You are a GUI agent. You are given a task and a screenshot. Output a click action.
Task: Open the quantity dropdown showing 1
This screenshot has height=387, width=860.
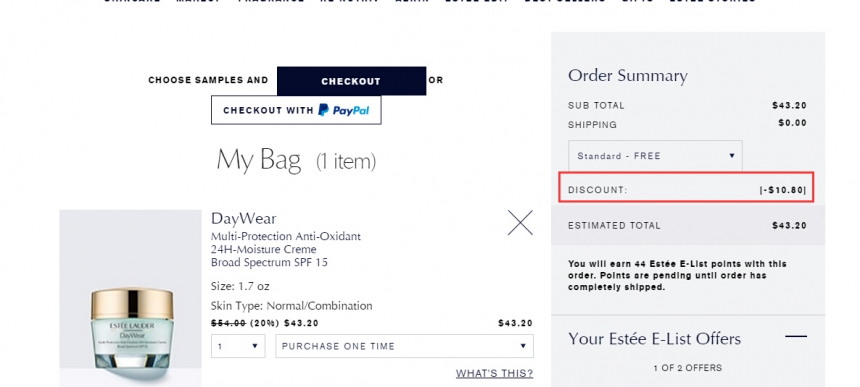pyautogui.click(x=238, y=346)
